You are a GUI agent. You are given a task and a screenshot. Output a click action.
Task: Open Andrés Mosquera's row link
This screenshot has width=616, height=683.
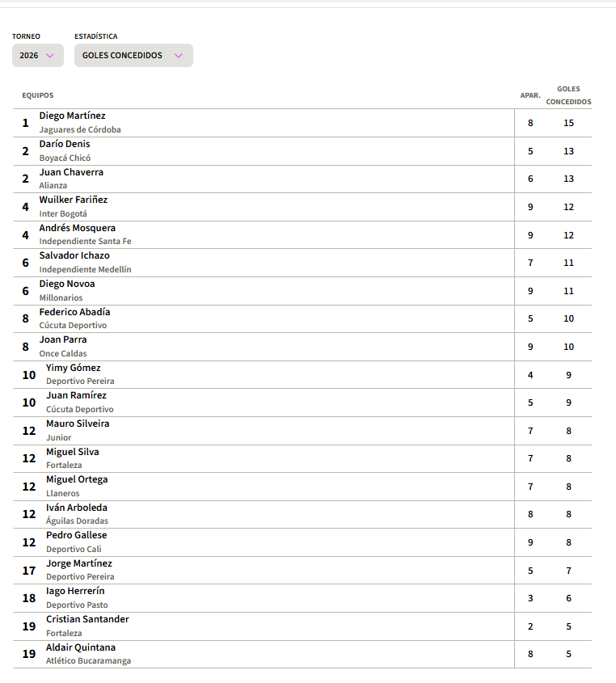[x=77, y=228]
